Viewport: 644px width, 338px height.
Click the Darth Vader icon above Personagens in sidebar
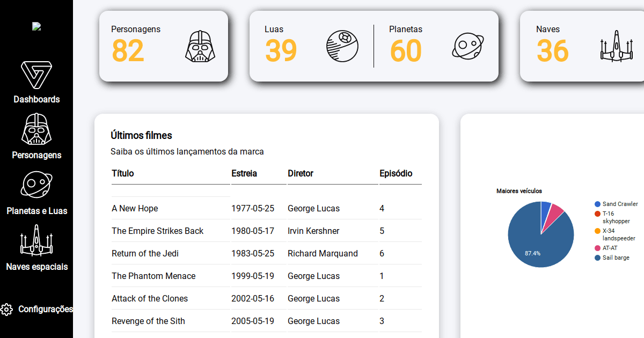(36, 129)
